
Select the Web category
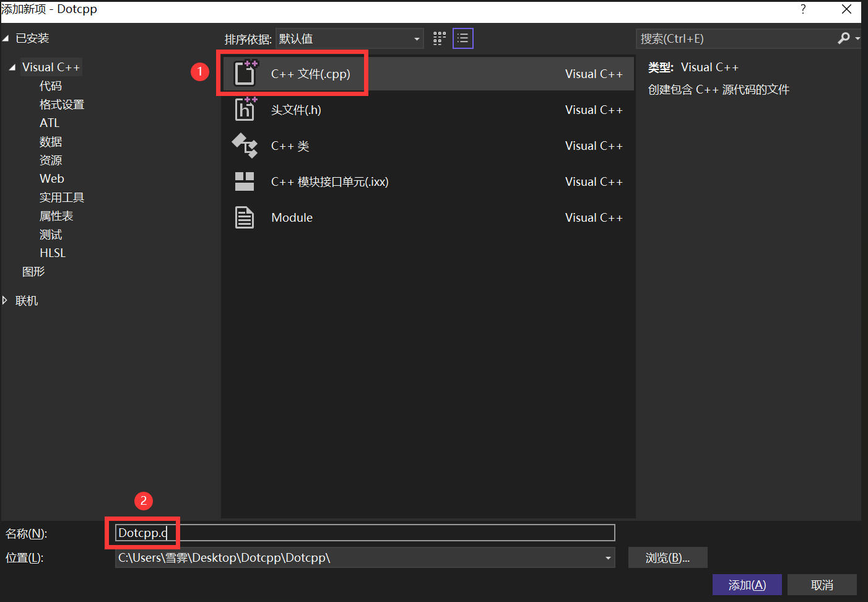(x=52, y=178)
